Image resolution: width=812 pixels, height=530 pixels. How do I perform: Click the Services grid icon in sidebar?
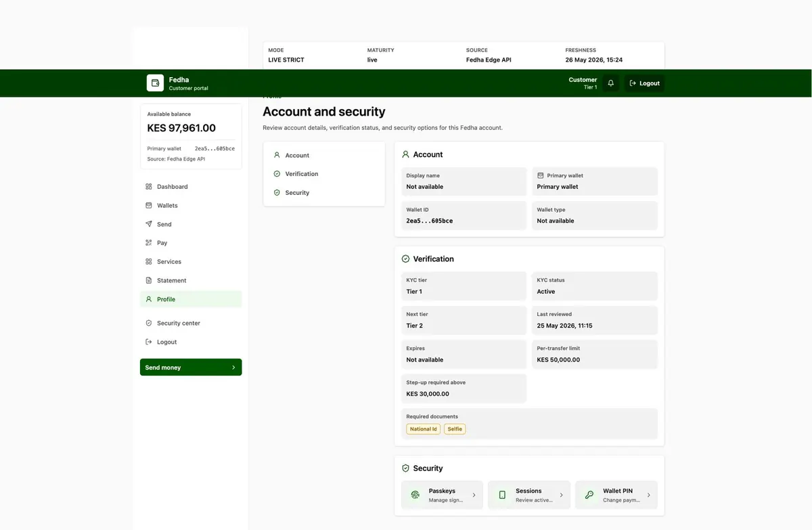click(x=149, y=261)
